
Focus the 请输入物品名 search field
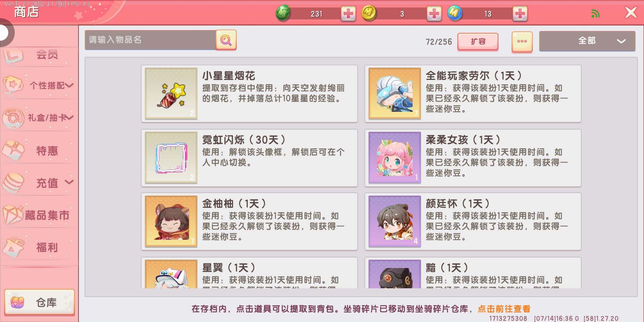(150, 40)
